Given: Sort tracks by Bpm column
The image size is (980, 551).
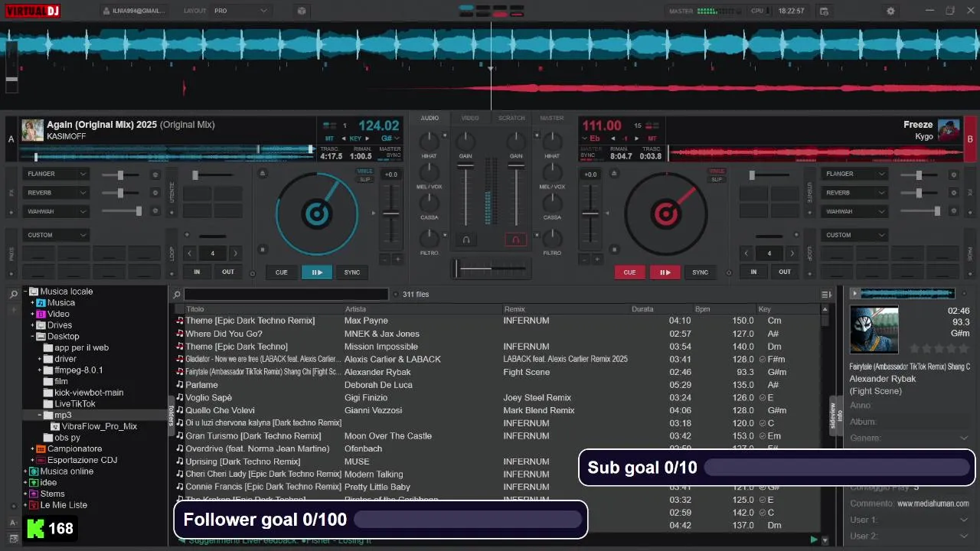Looking at the screenshot, I should click(723, 309).
